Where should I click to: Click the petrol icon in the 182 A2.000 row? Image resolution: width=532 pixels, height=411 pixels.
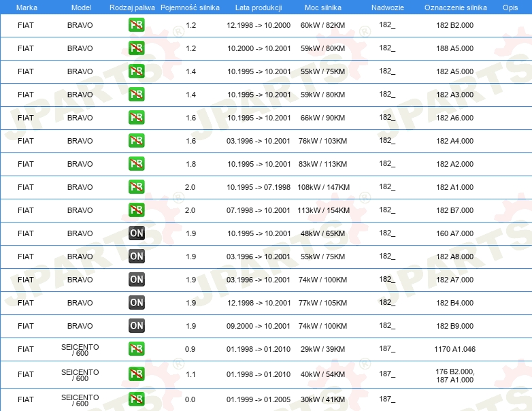point(136,163)
